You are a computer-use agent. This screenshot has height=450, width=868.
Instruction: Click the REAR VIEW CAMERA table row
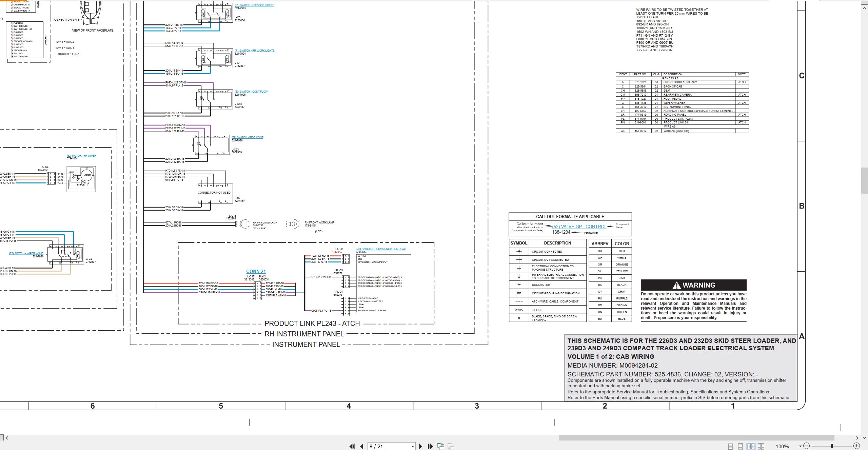[682, 95]
